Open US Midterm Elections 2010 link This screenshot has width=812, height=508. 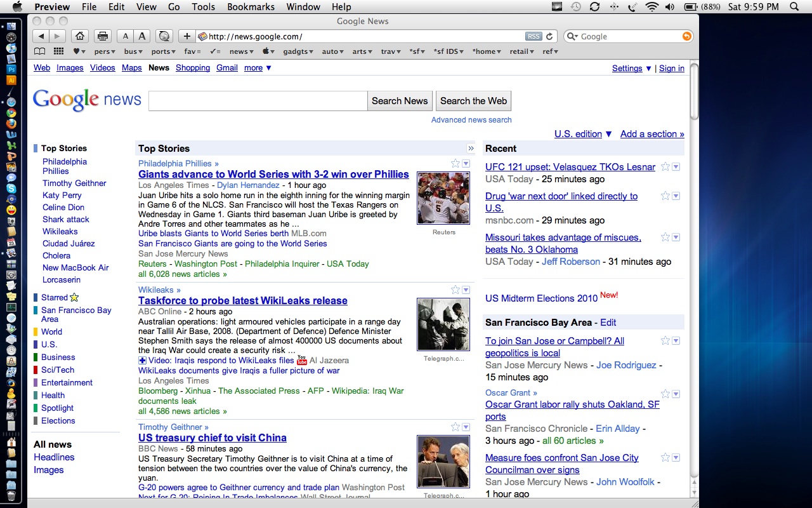click(x=542, y=298)
